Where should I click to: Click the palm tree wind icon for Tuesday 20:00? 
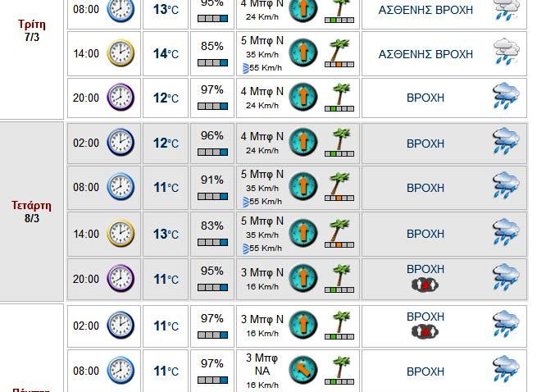339,98
